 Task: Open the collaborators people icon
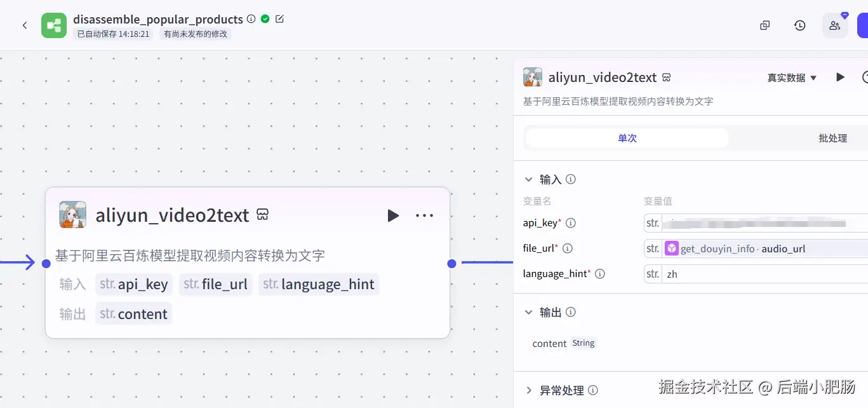pyautogui.click(x=835, y=25)
